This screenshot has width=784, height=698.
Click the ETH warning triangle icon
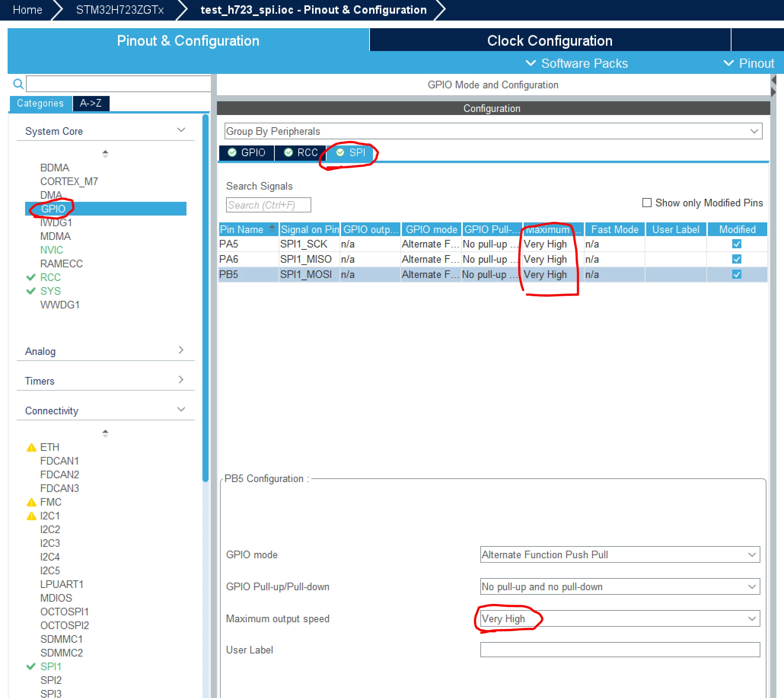(31, 447)
